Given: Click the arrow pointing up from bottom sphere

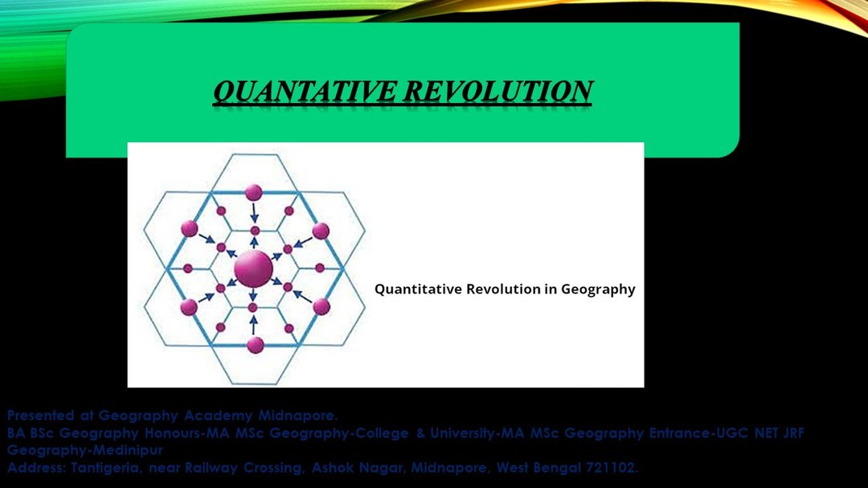Looking at the screenshot, I should 254,324.
